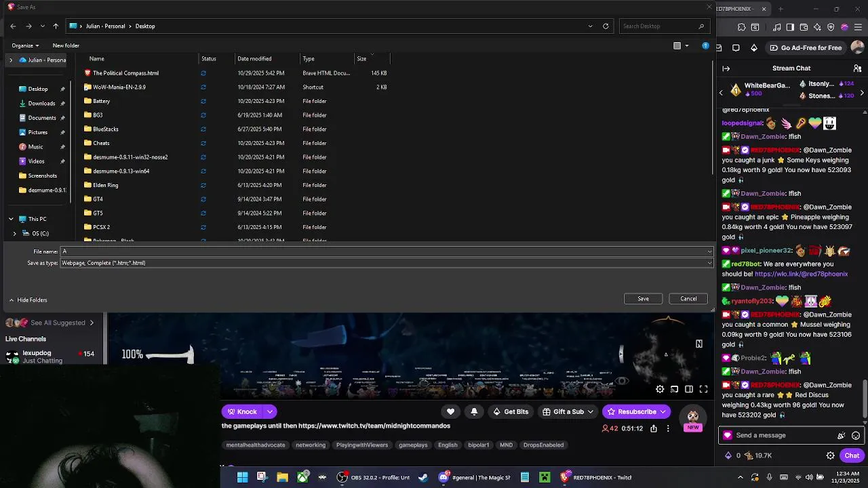Screen dimensions: 868x488
Task: Click the dialog help question mark icon
Action: 705,45
